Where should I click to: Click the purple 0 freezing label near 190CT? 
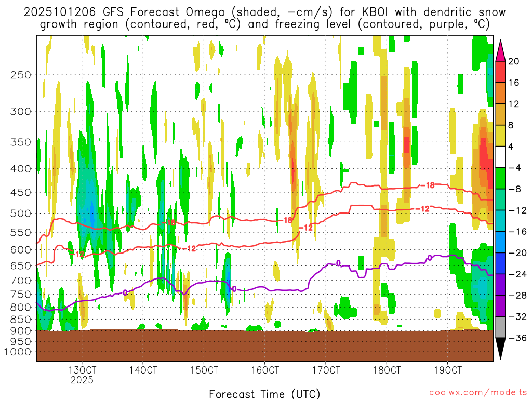[430, 258]
